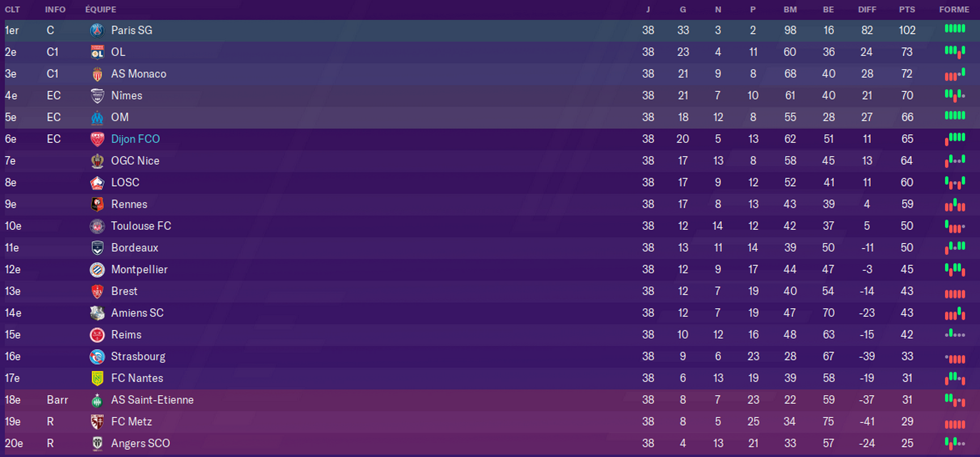
Task: Select the Angers SCO team name
Action: pyautogui.click(x=140, y=444)
